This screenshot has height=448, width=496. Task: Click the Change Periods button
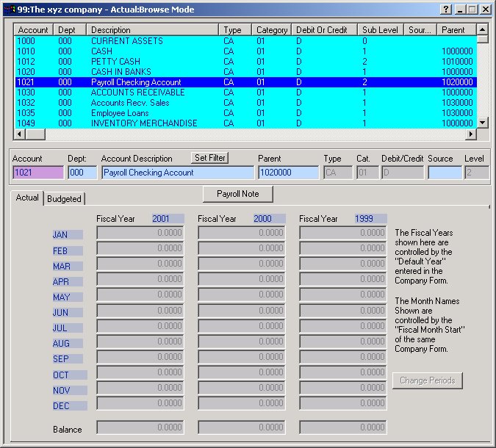[x=428, y=380]
